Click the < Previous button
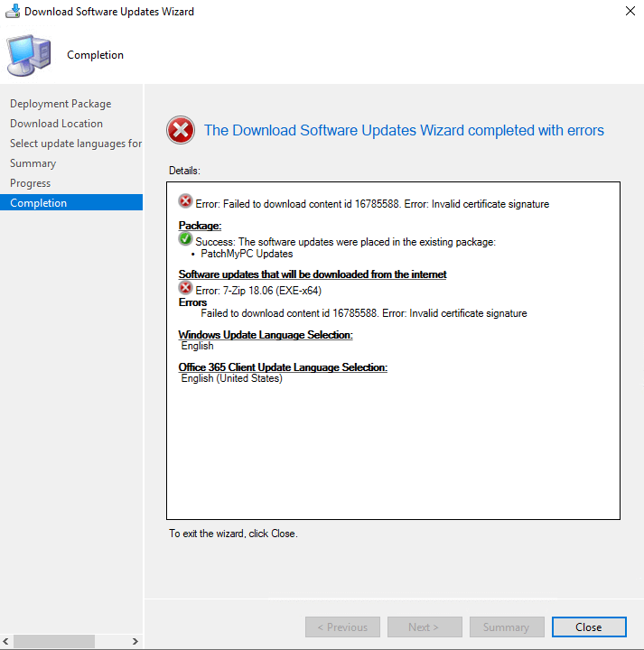Viewport: 644px width, 650px height. (x=342, y=627)
